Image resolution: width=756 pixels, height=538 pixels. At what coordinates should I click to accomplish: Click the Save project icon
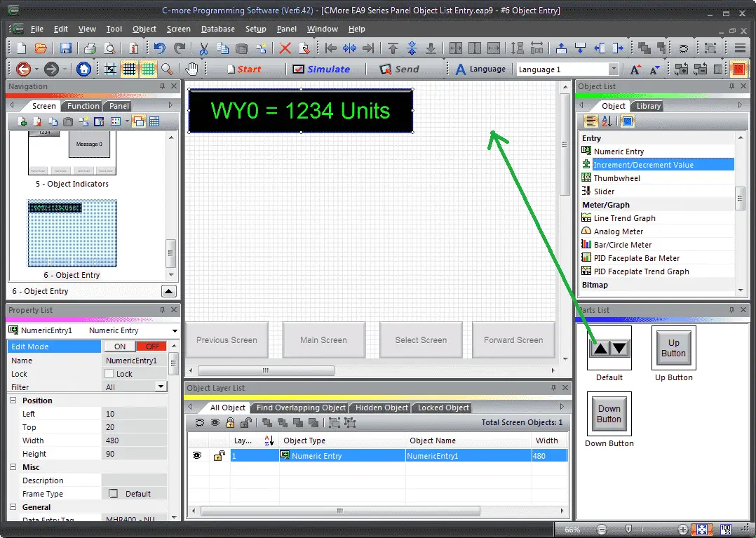pyautogui.click(x=66, y=48)
